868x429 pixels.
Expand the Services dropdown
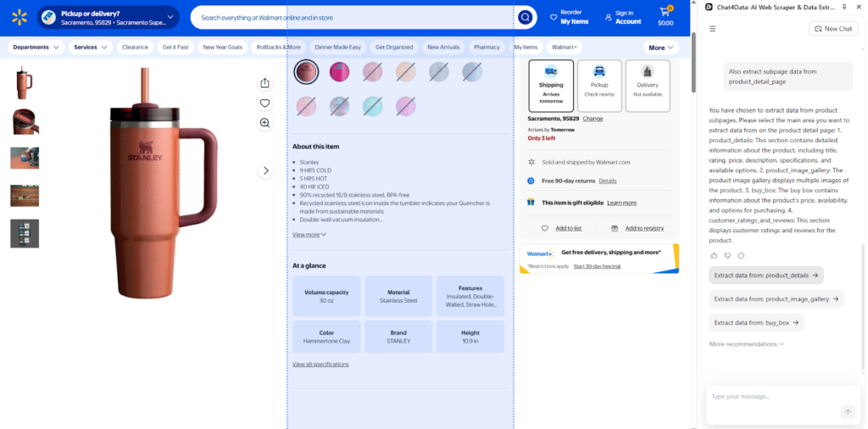[x=90, y=47]
